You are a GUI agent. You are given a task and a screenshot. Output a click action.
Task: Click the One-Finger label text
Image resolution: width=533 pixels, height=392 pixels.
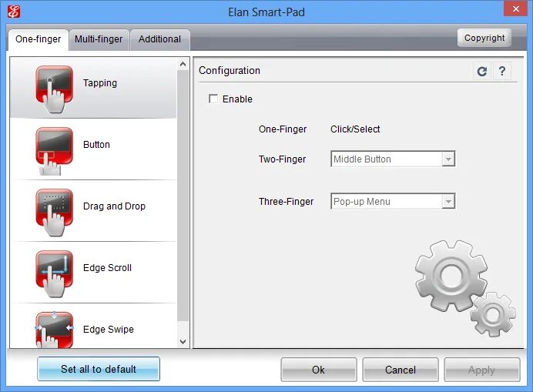pyautogui.click(x=283, y=129)
